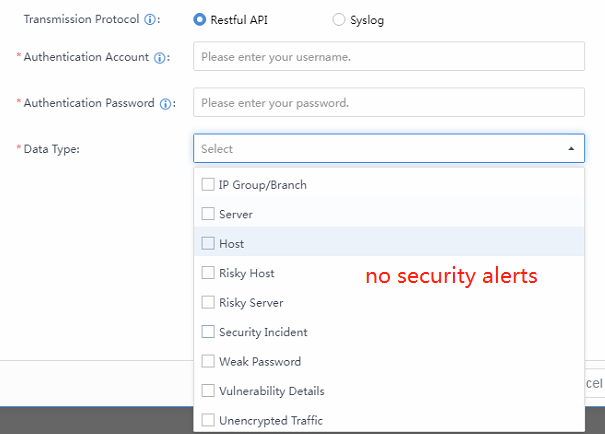Click the Host option label

pyautogui.click(x=231, y=244)
